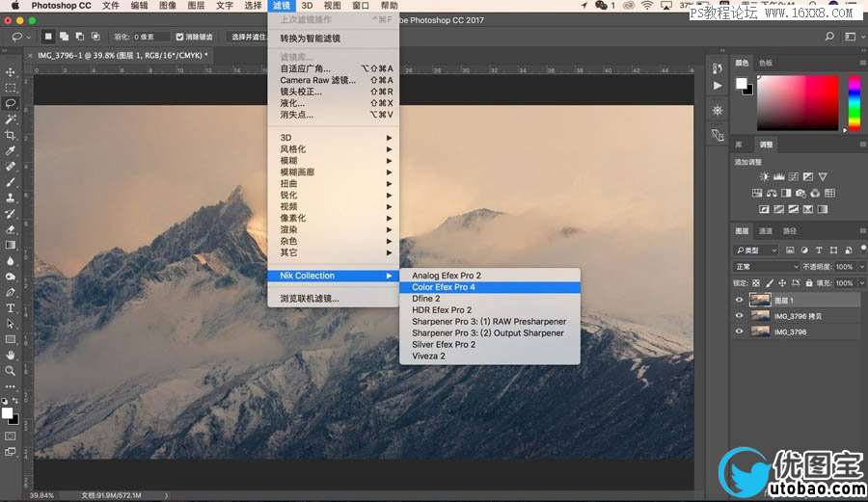Select the Lasso tool in the toolbar
Viewport: 868px width, 502px height.
10,103
